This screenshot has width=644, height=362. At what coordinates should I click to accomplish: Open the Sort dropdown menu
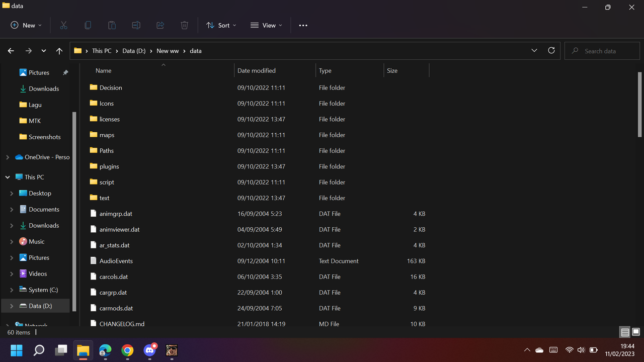point(221,25)
